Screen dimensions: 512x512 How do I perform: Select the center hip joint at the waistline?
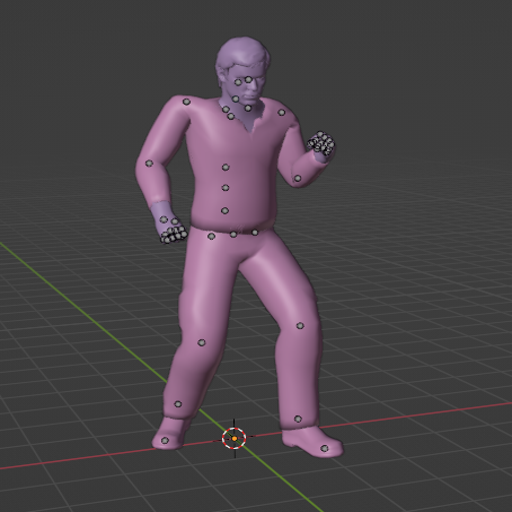coord(233,234)
